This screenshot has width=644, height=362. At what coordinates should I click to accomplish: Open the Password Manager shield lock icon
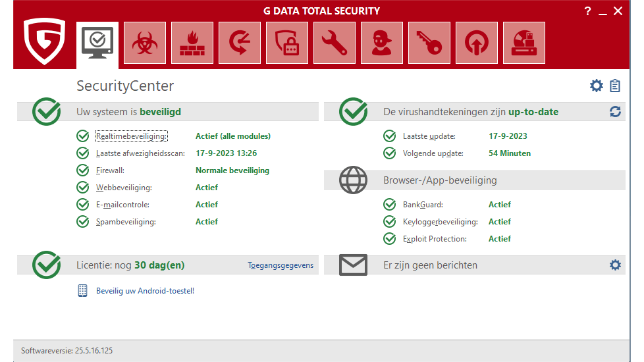pos(287,43)
